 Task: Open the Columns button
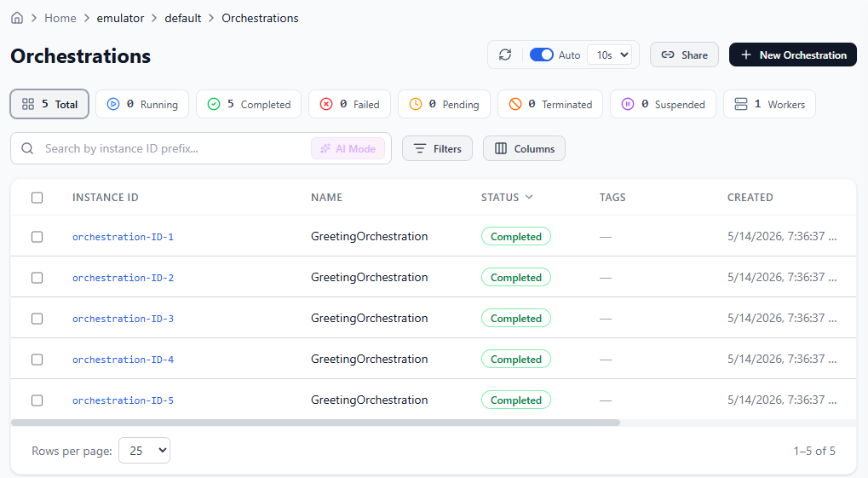click(x=524, y=148)
